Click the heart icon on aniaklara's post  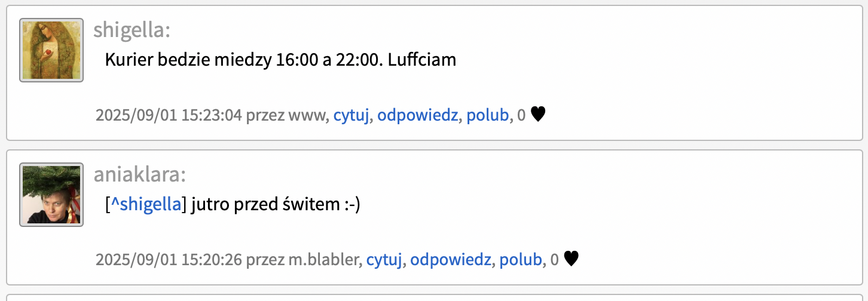[571, 259]
